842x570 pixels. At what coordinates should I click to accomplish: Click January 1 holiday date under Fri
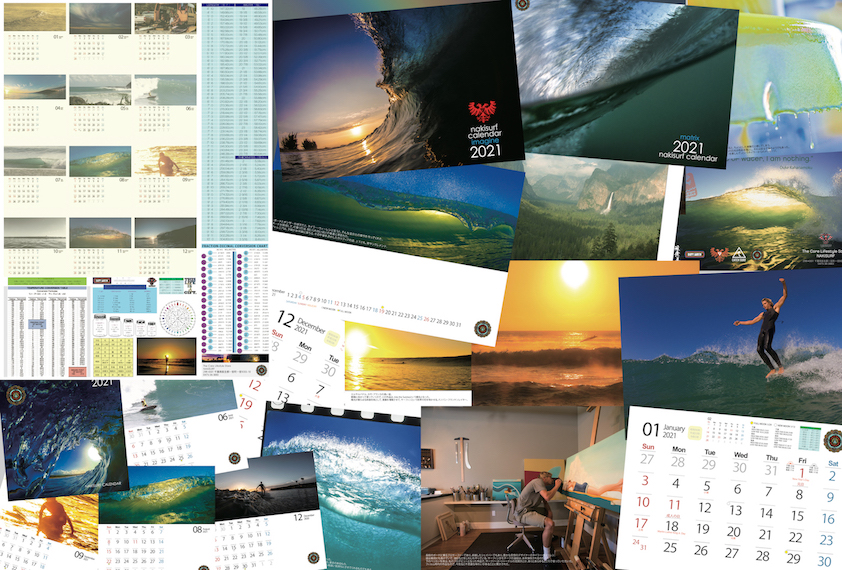click(x=801, y=473)
